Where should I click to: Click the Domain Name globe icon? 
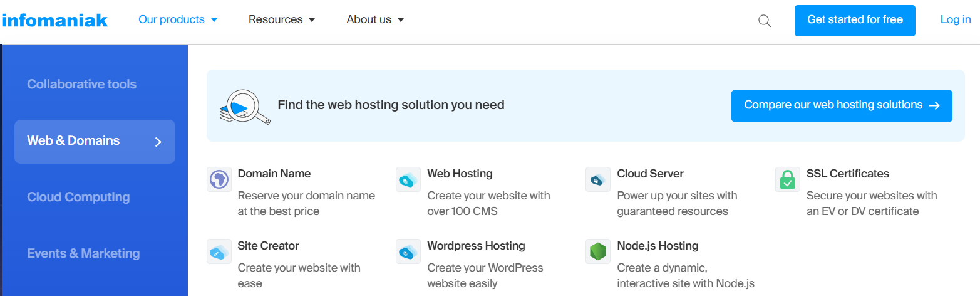pos(219,179)
